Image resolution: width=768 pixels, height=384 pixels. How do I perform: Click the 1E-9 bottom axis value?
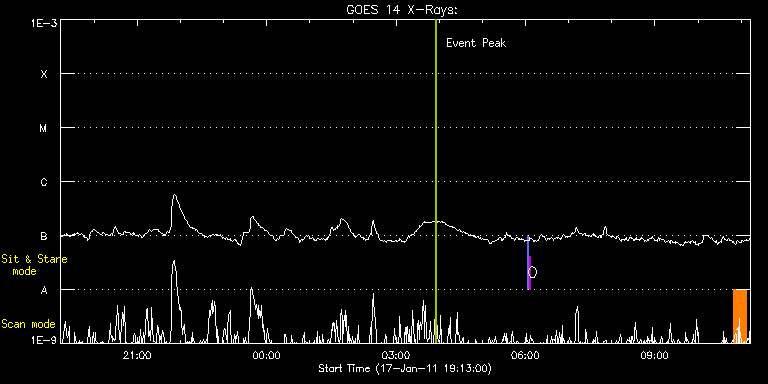(x=43, y=339)
